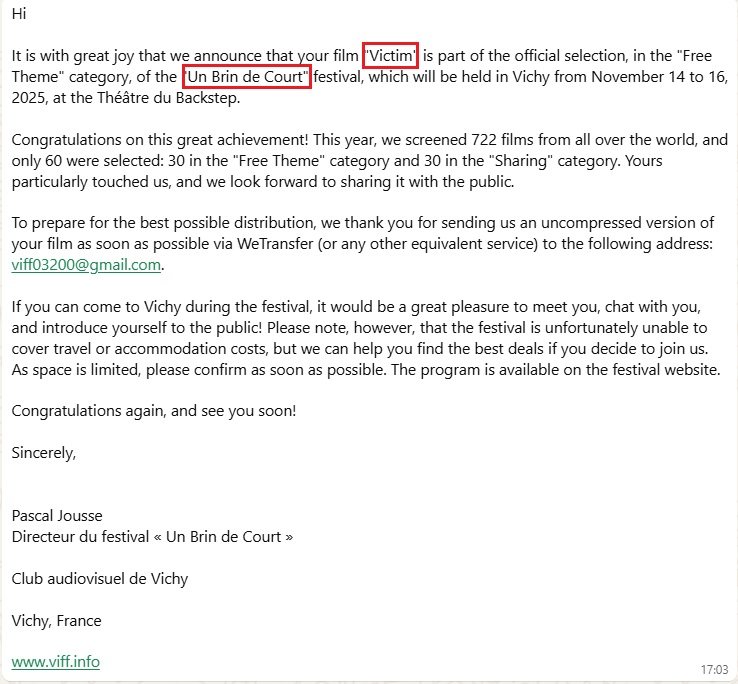Viewport: 738px width, 684px height.
Task: Click the "Directeur du festival" signature line
Action: pyautogui.click(x=152, y=537)
